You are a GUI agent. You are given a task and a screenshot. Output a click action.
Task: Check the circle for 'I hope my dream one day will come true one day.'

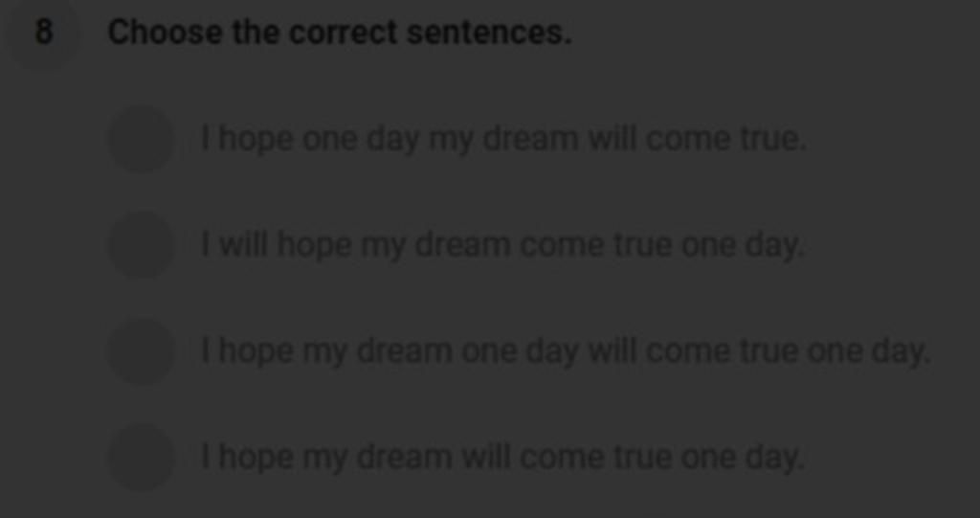tap(142, 351)
